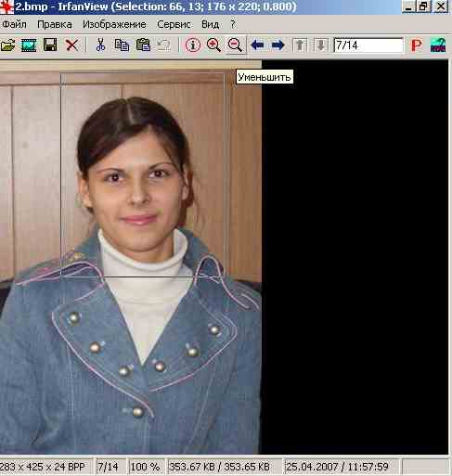Open the Изображение menu

coord(114,24)
